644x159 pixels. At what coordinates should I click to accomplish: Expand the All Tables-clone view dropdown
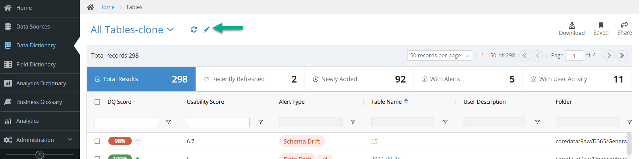[170, 30]
